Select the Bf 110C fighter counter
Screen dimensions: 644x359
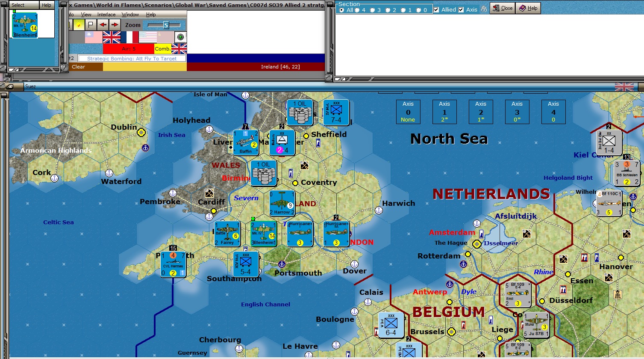[x=609, y=203]
